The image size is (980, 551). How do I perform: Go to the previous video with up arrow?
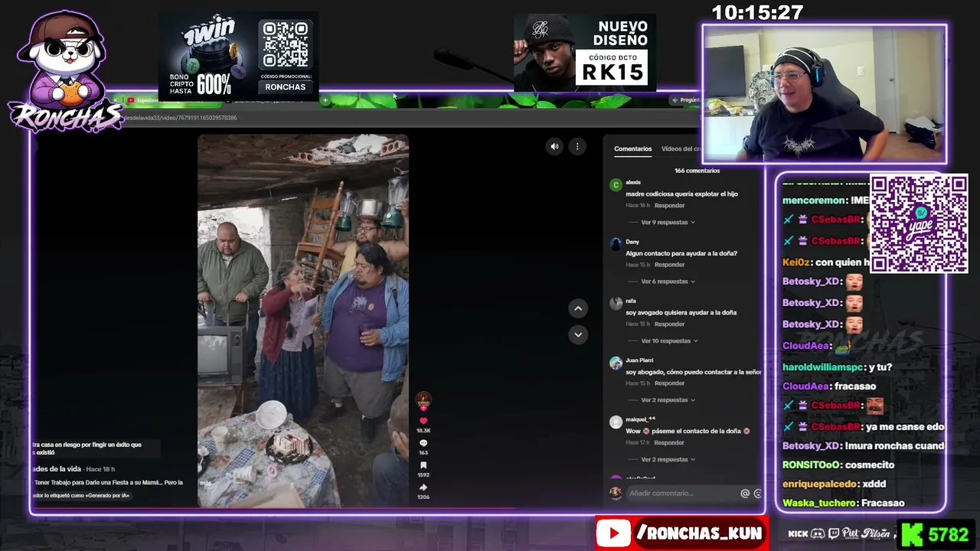pyautogui.click(x=578, y=308)
